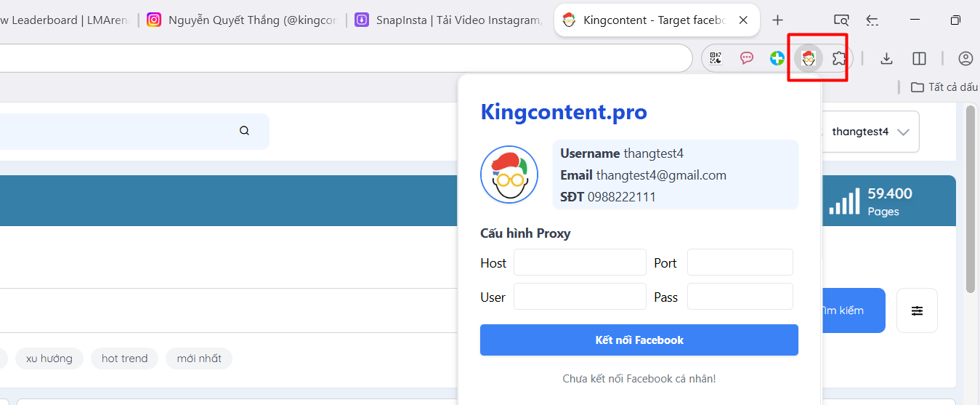Expand the thangtest4 account dropdown
The image size is (980, 405).
point(903,132)
